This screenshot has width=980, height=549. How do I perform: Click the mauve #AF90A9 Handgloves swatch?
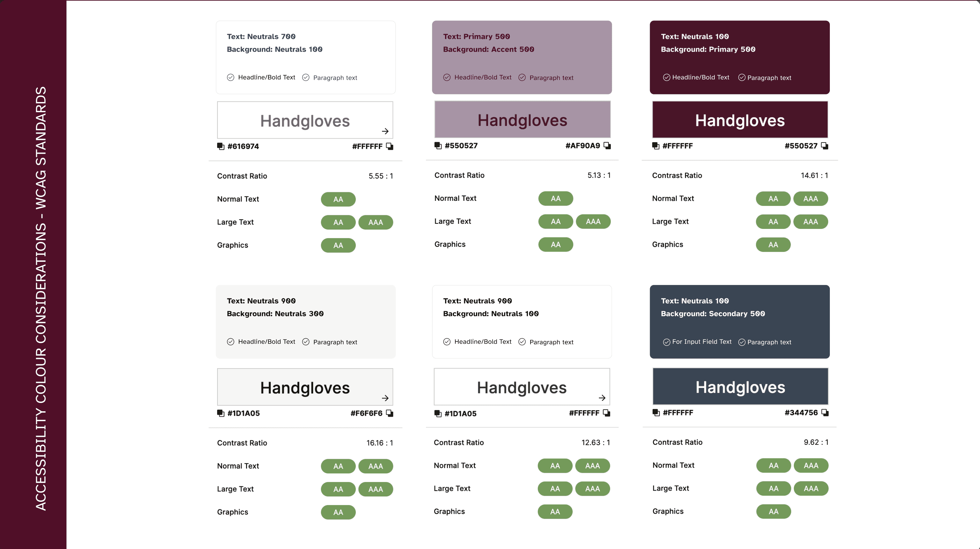coord(522,120)
